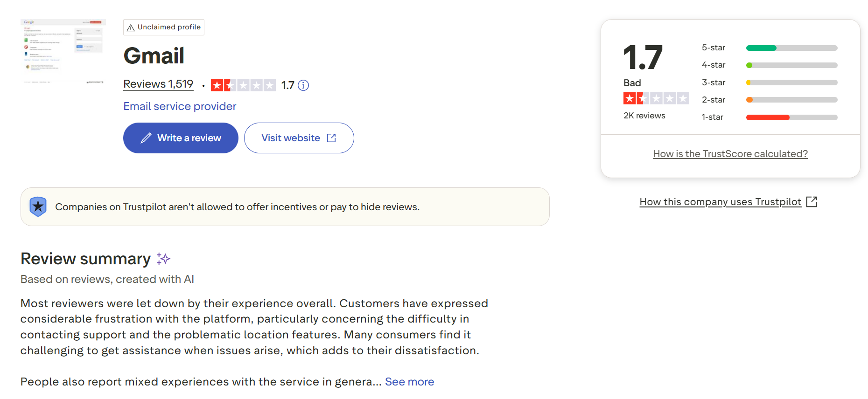Open the Reviews 1,519 link
The image size is (868, 399).
point(158,84)
